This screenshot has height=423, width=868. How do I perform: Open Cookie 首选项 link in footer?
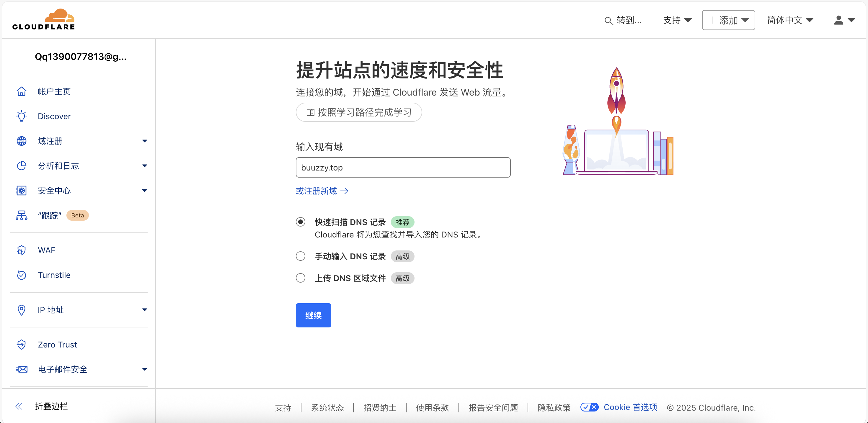pyautogui.click(x=630, y=407)
